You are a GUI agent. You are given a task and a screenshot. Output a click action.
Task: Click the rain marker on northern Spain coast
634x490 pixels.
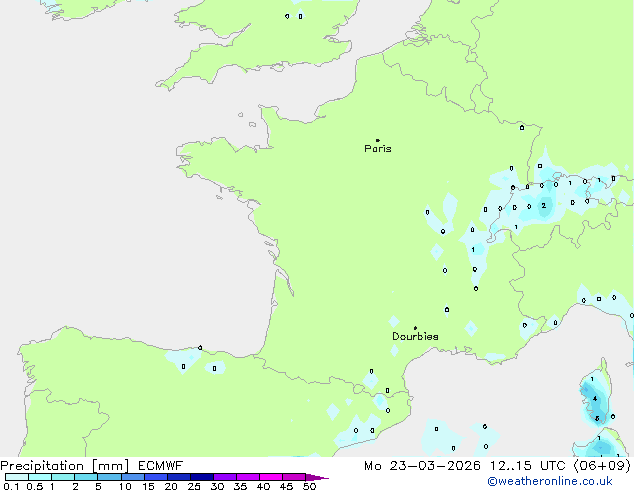point(200,348)
